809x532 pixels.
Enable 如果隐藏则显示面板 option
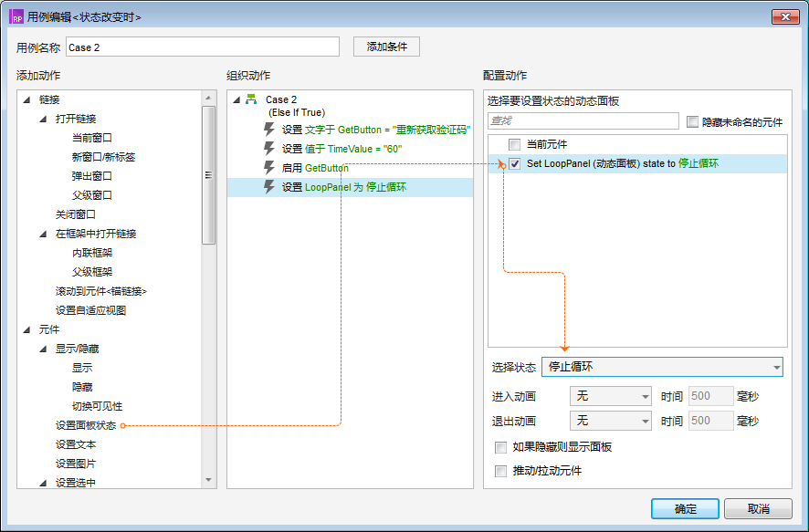click(500, 447)
